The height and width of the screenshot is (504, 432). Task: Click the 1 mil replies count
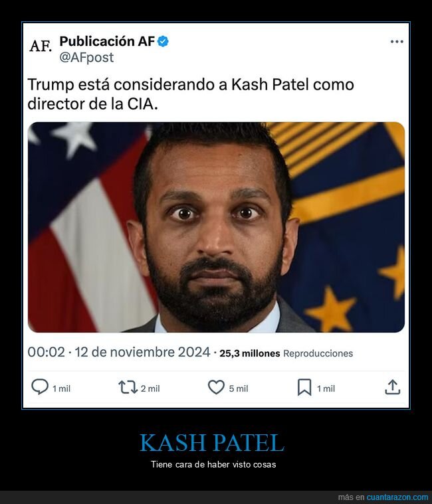[x=61, y=389]
